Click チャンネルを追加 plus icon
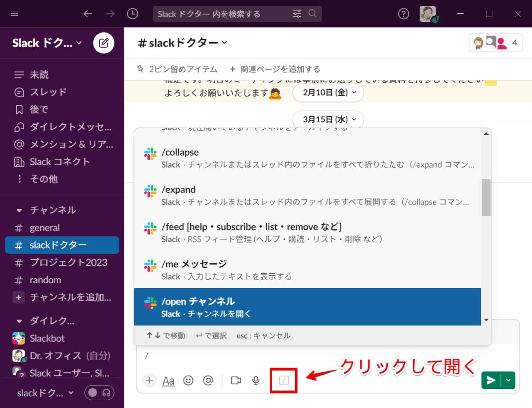The width and height of the screenshot is (532, 408). pos(19,297)
